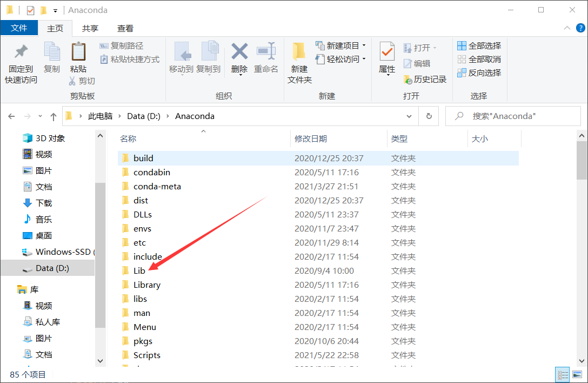Open the File (文件) menu
The width and height of the screenshot is (588, 383).
point(19,28)
